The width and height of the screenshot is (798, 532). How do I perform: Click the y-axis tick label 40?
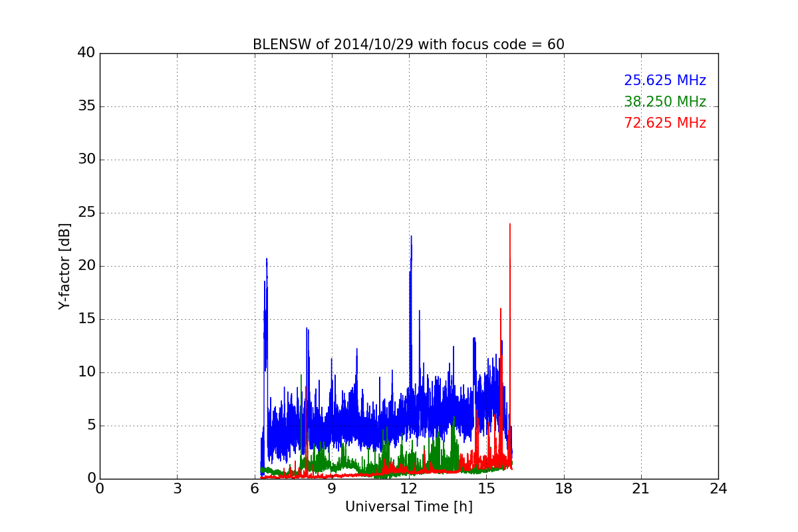point(86,53)
